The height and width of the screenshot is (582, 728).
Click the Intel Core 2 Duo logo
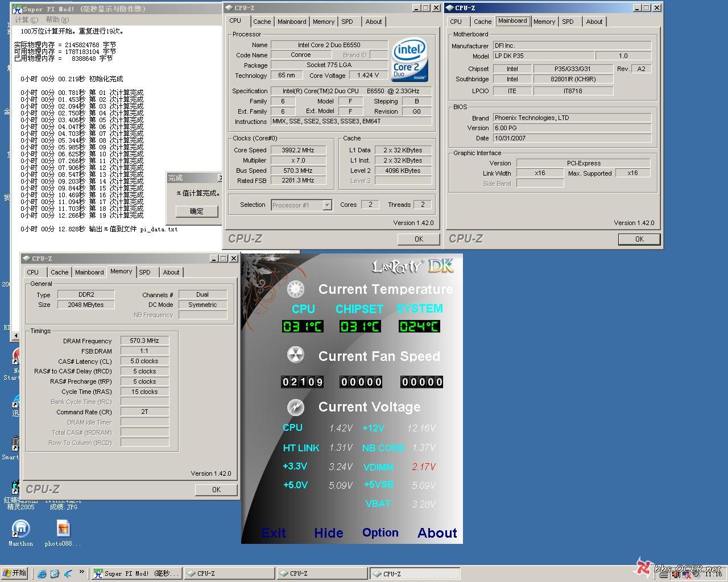pos(409,60)
